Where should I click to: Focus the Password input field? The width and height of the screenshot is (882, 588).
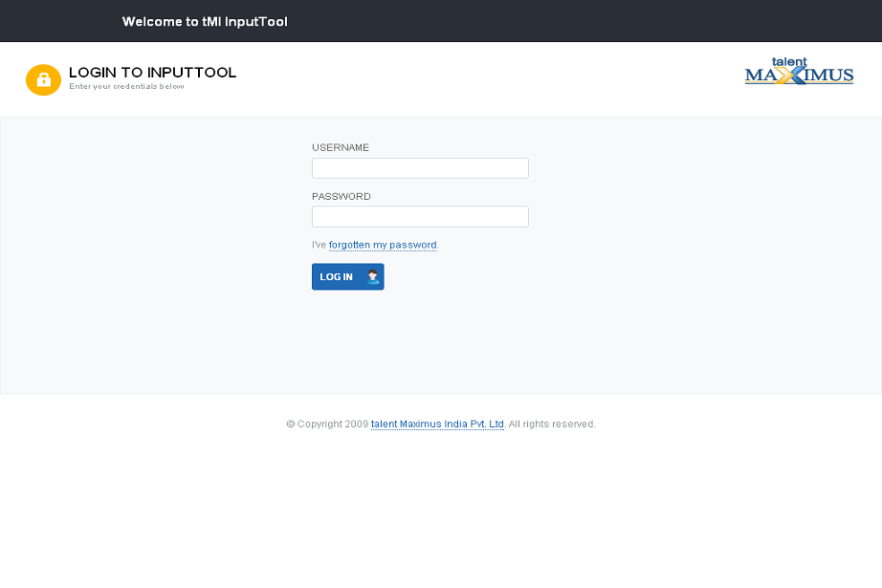[x=420, y=217]
